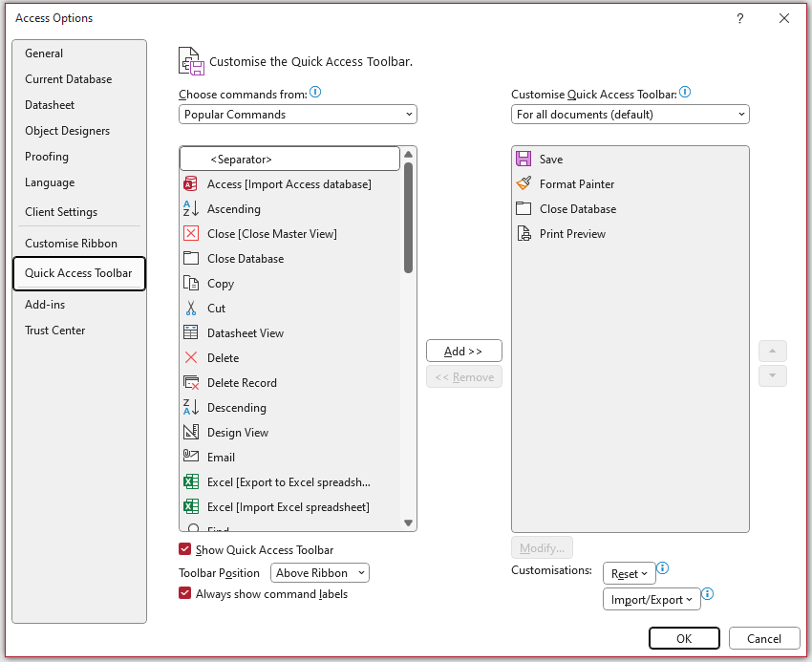The width and height of the screenshot is (812, 662).
Task: Click the Excel export spreadsheet icon
Action: [190, 481]
